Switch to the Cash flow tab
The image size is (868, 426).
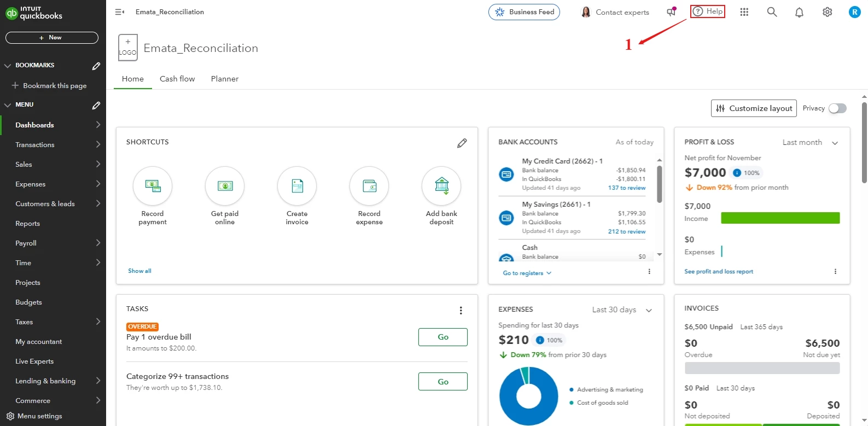[x=177, y=79]
